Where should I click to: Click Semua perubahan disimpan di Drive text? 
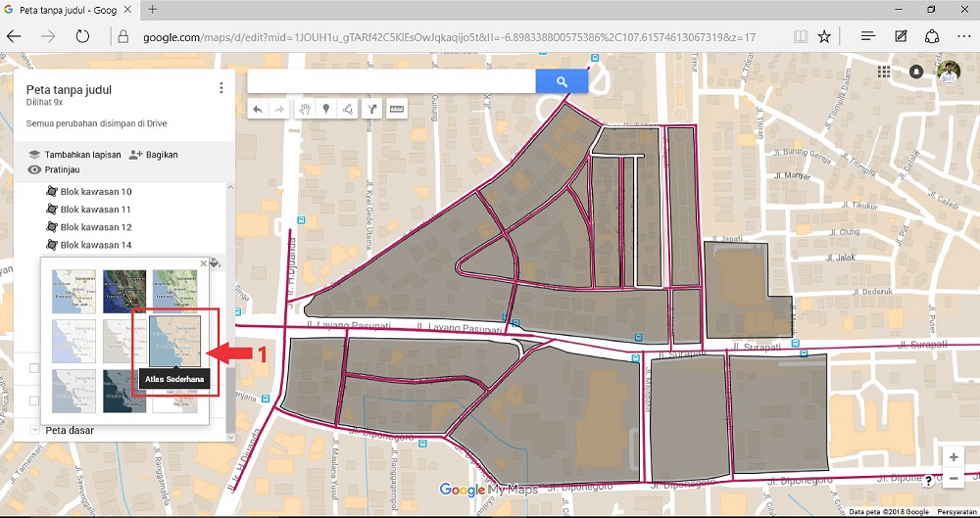tap(97, 123)
